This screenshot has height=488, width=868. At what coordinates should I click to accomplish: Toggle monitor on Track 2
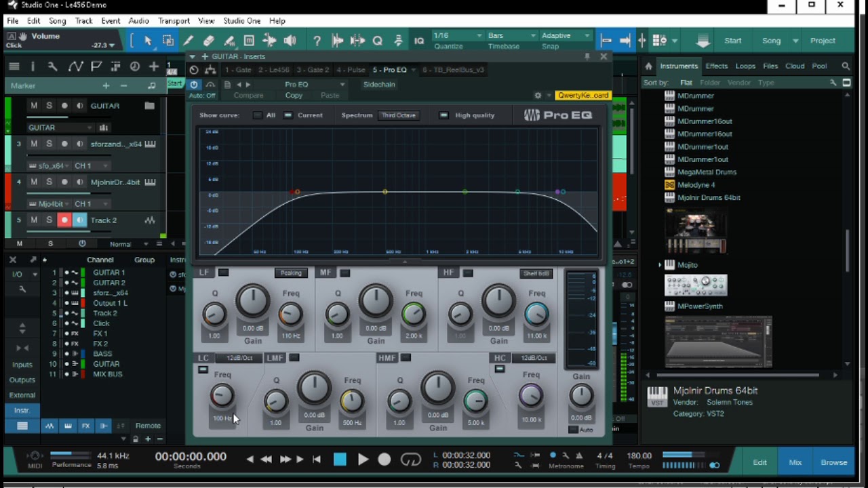coord(79,220)
